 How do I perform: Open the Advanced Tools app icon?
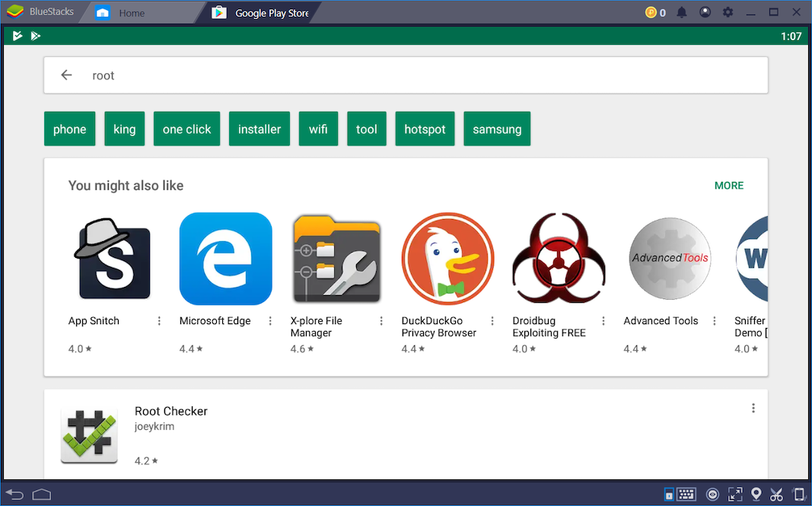670,259
